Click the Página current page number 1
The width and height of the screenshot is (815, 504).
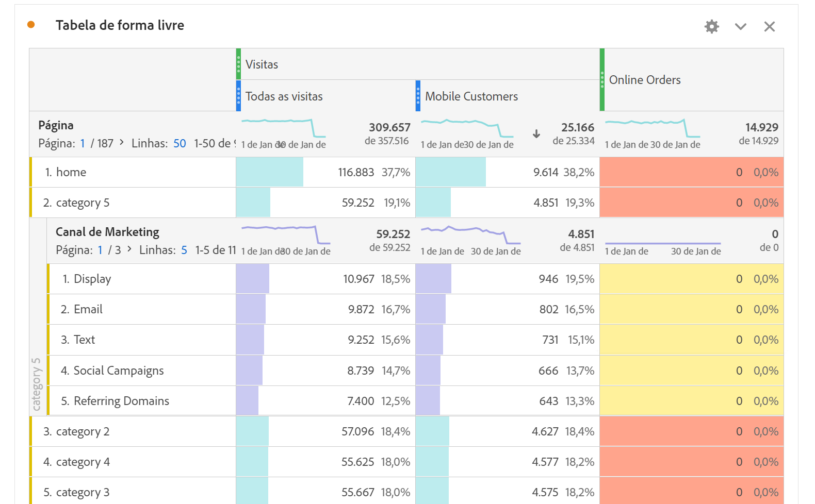click(83, 143)
